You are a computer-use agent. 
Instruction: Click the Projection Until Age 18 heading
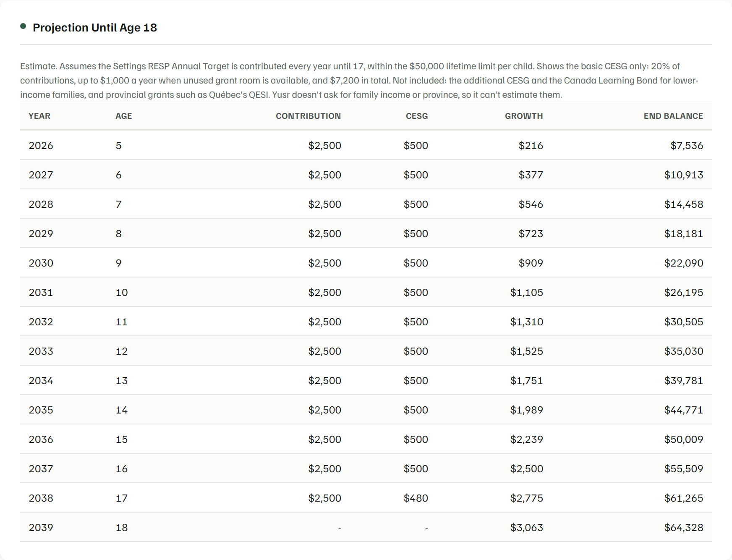click(95, 28)
